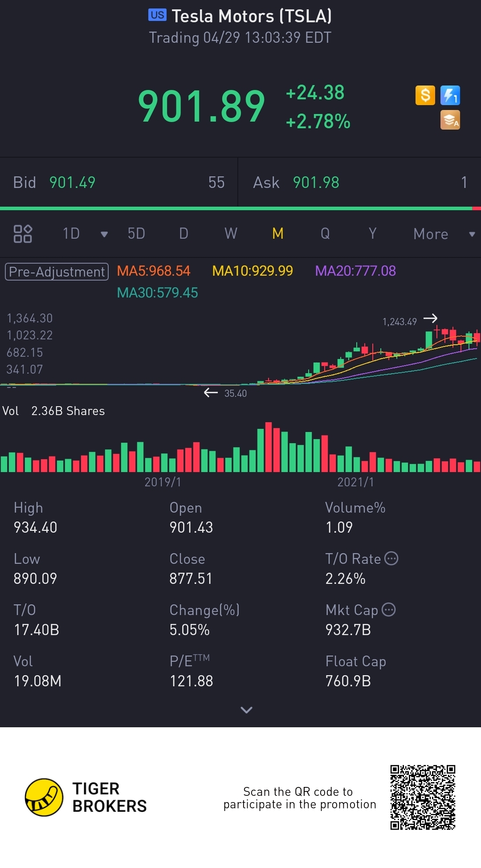The width and height of the screenshot is (481, 868).
Task: Tap the T/O value 17.40B
Action: pos(37,630)
